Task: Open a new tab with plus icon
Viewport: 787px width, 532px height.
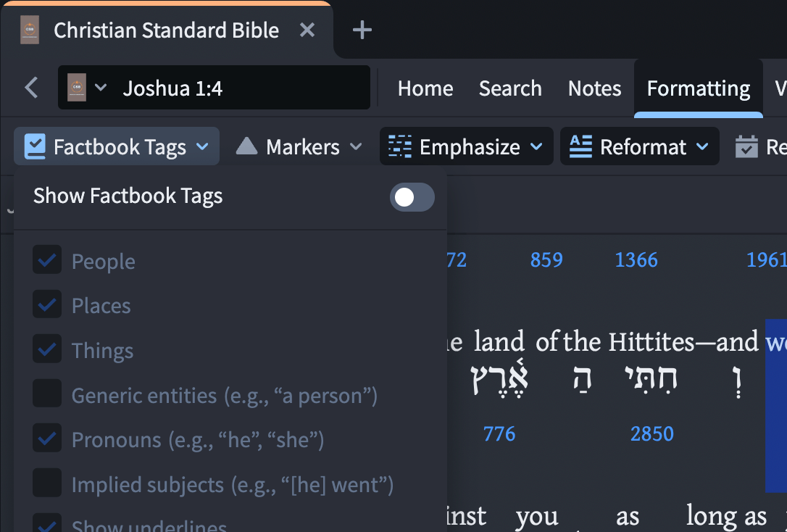Action: pos(362,30)
